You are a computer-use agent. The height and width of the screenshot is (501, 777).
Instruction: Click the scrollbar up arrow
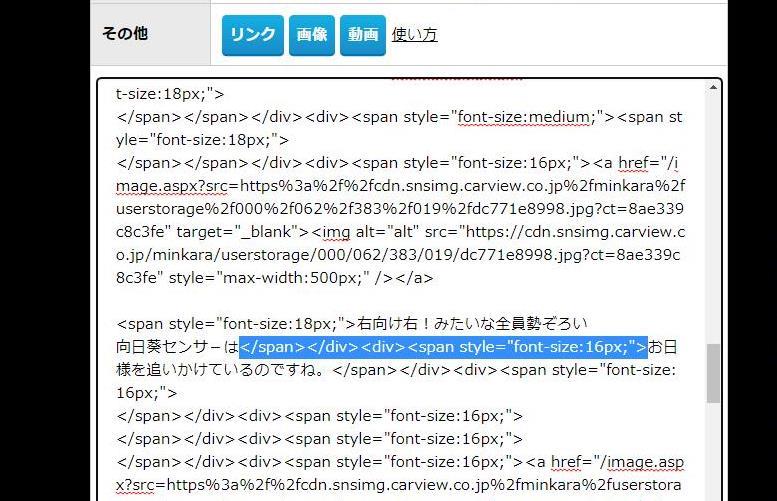713,88
